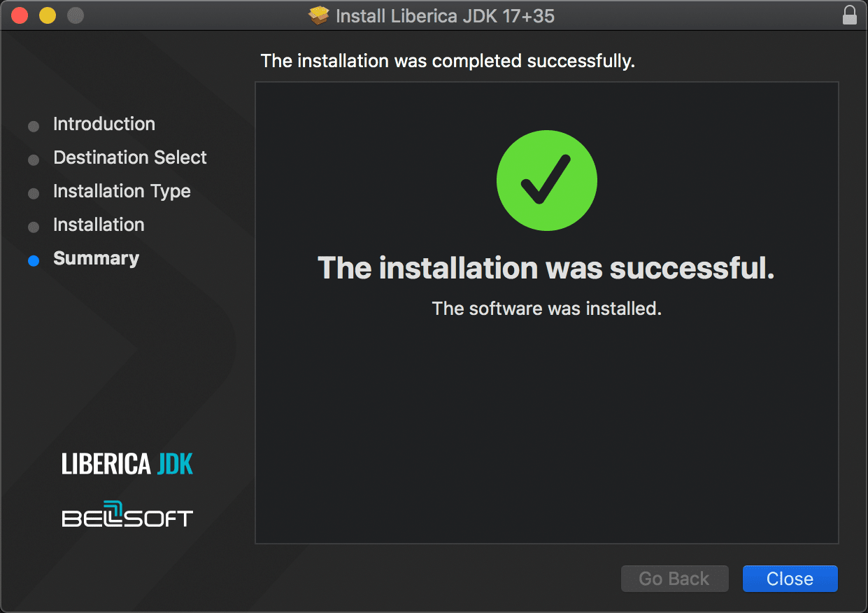868x613 pixels.
Task: Select the Introduction step in the sidebar
Action: [x=104, y=124]
